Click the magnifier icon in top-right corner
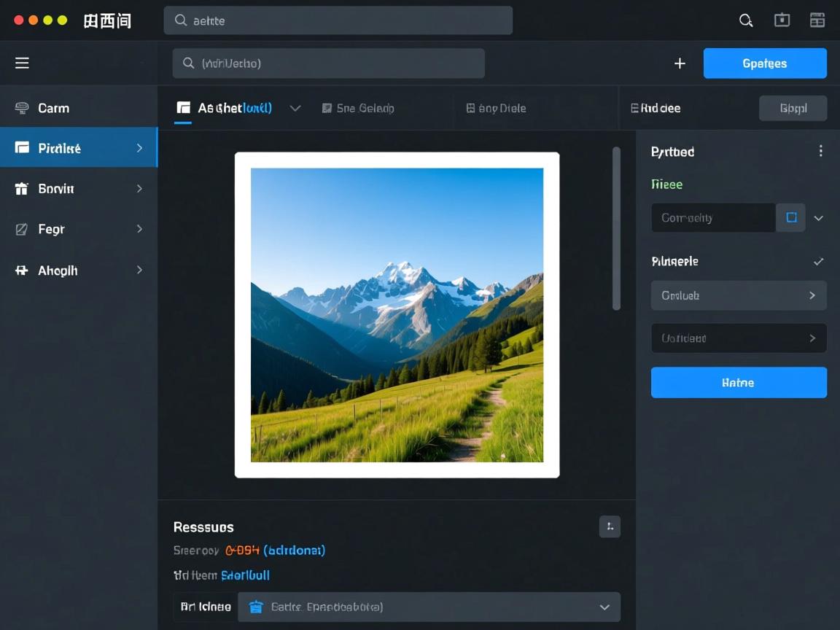The width and height of the screenshot is (840, 630). tap(745, 20)
